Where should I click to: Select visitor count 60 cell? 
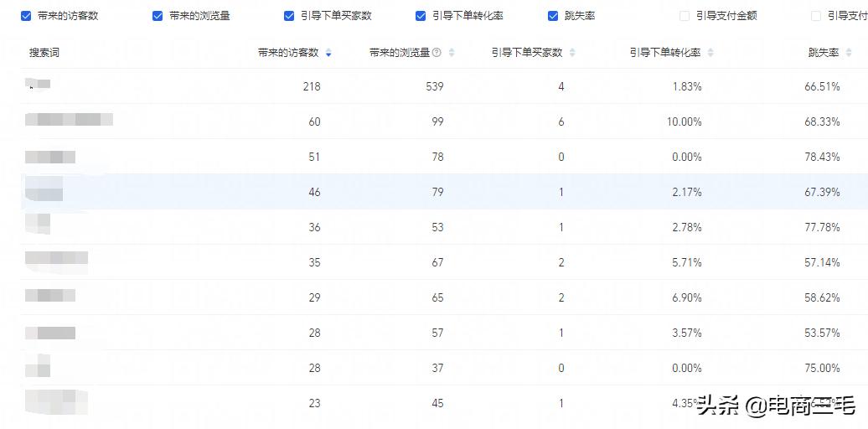pyautogui.click(x=314, y=121)
